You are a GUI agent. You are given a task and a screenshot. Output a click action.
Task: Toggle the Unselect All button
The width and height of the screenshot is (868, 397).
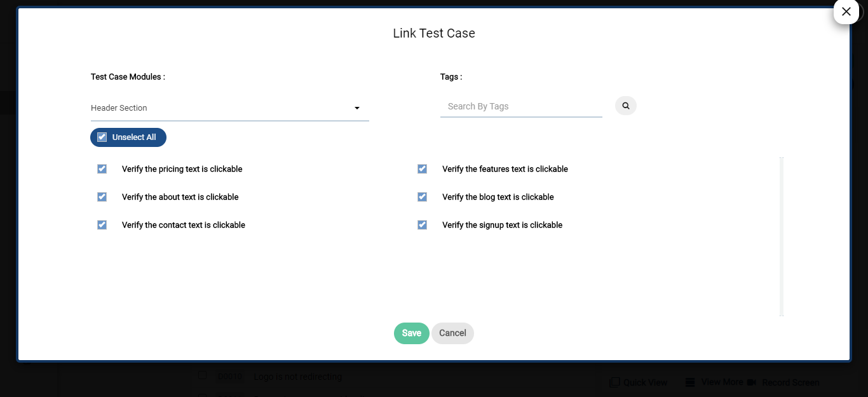[128, 137]
